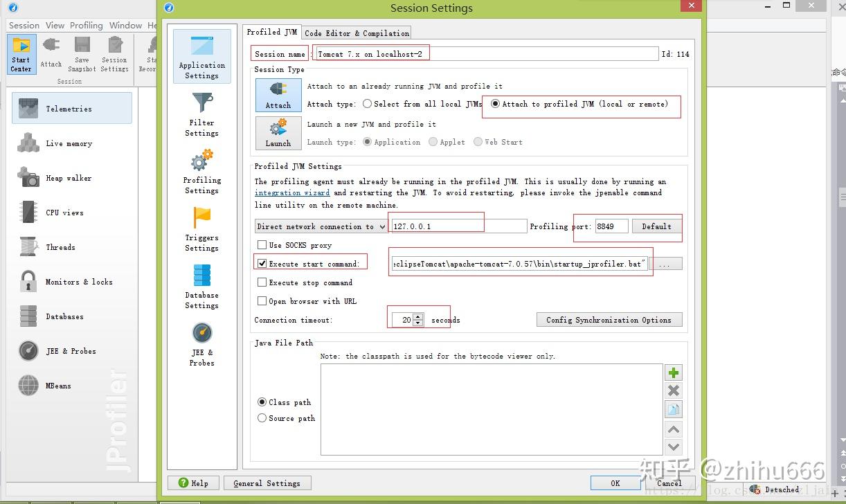Select the 'Select from all local JVMs' radio
Screen dimensions: 846x504
pyautogui.click(x=367, y=104)
